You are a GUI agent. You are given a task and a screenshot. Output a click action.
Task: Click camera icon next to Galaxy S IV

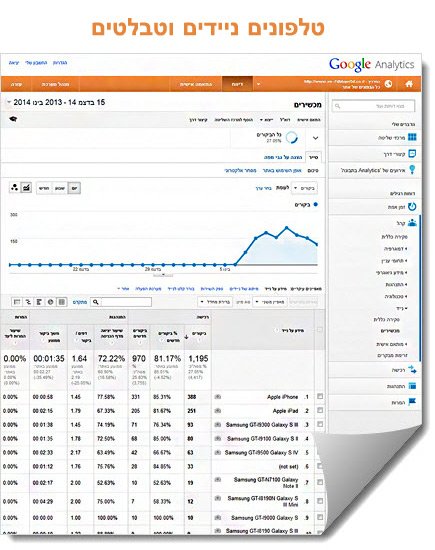click(x=218, y=452)
